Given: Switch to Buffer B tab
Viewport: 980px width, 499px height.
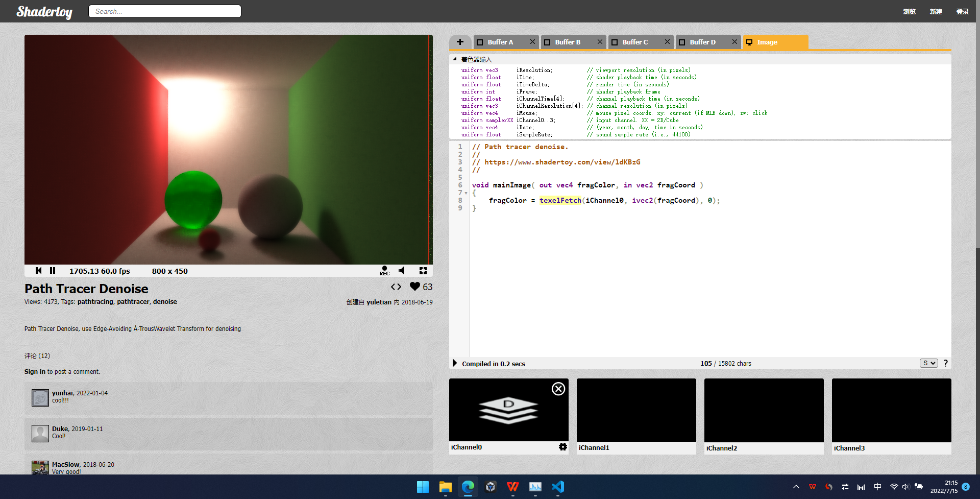Looking at the screenshot, I should click(568, 42).
